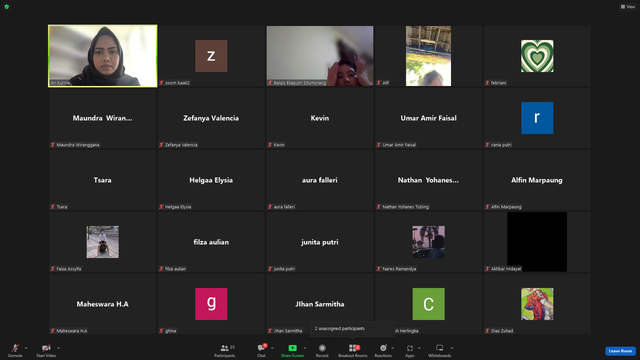The width and height of the screenshot is (640, 360).
Task: Select the Jihan Sarmitha participant tile
Action: pos(320,304)
